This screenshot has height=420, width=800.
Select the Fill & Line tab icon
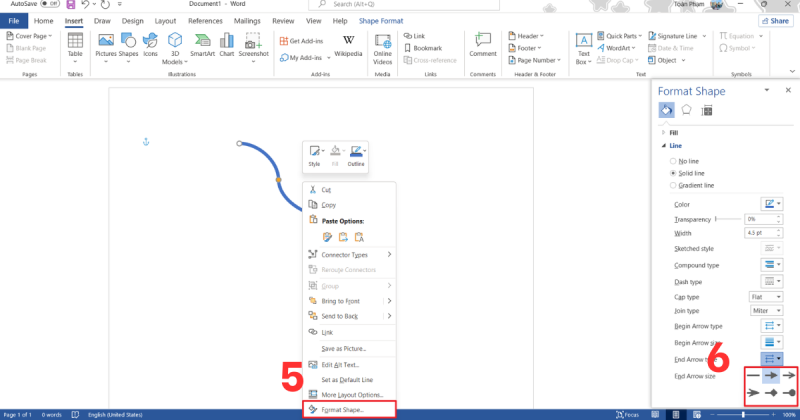(x=667, y=110)
